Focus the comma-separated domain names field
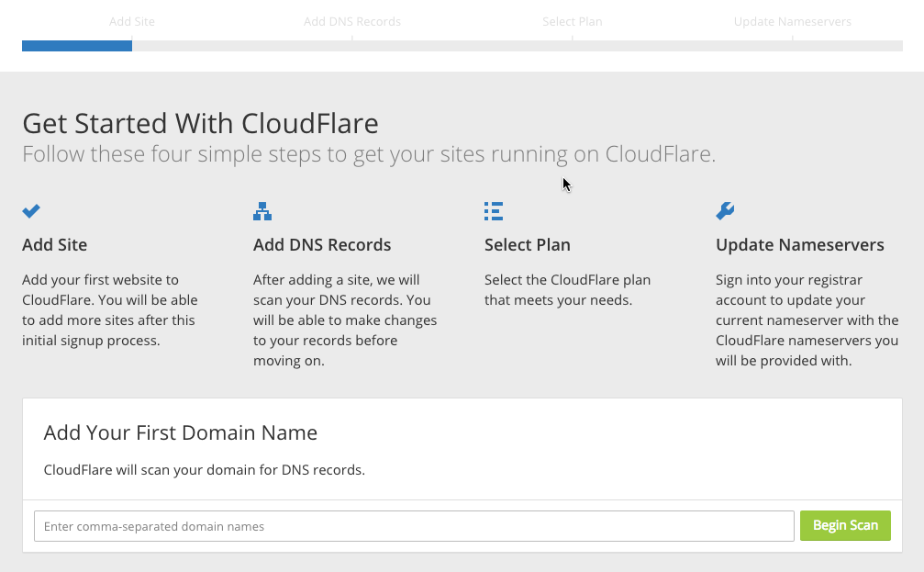 414,526
